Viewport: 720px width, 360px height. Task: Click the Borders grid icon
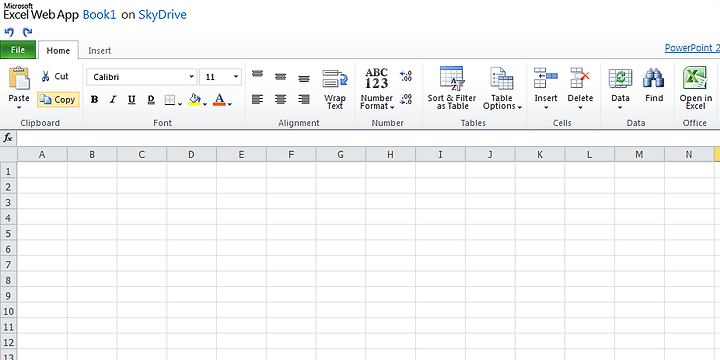(x=170, y=100)
